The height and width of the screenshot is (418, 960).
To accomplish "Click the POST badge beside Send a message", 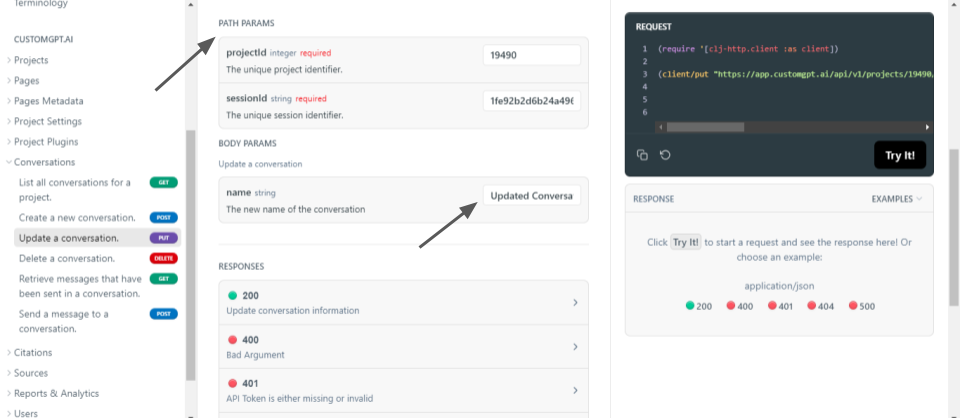I will coord(163,314).
